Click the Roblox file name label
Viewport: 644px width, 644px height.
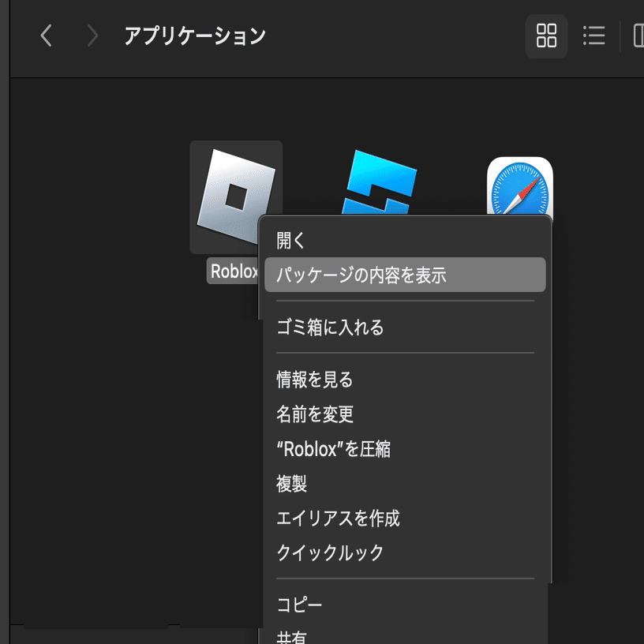234,271
